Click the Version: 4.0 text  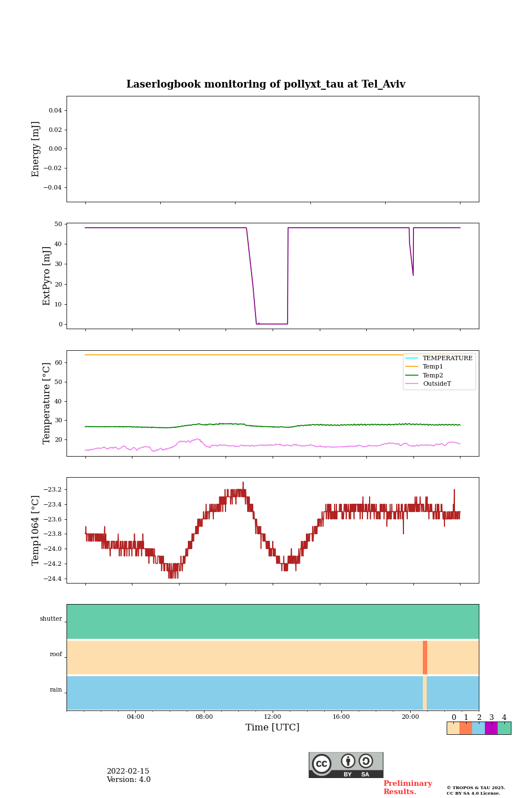pyautogui.click(x=129, y=780)
